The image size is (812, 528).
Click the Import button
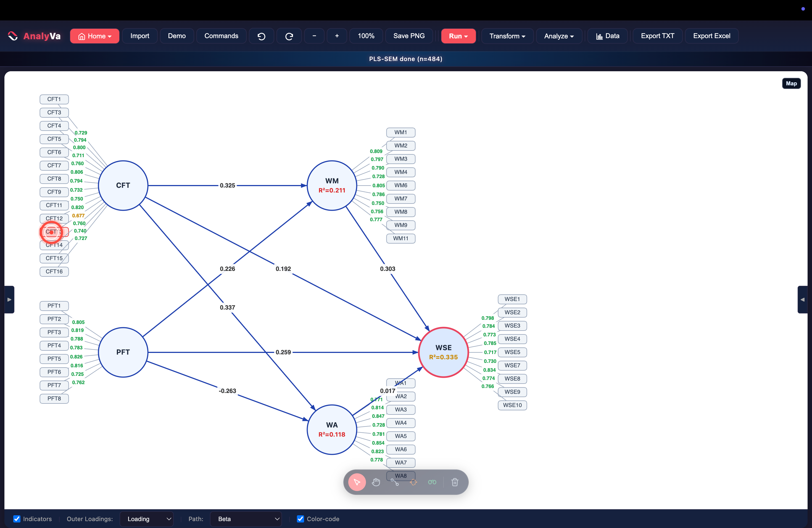click(x=140, y=36)
